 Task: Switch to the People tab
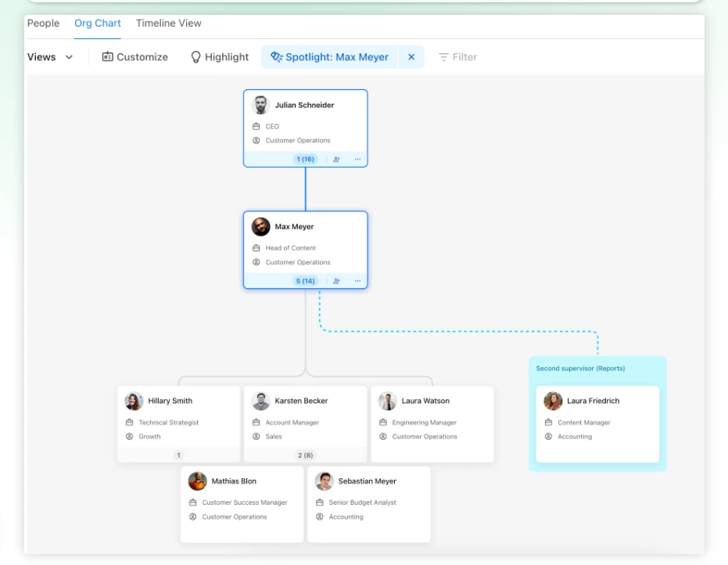pyautogui.click(x=43, y=23)
